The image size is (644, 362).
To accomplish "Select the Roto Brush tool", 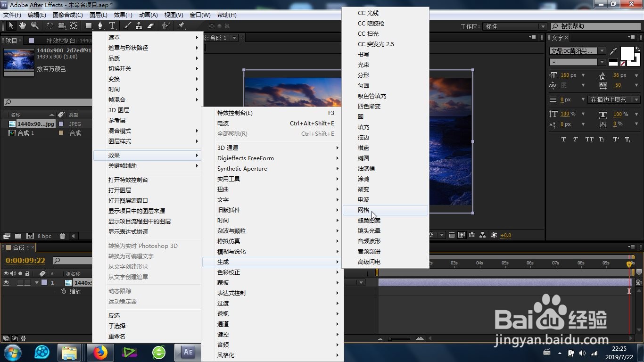I will [x=165, y=25].
